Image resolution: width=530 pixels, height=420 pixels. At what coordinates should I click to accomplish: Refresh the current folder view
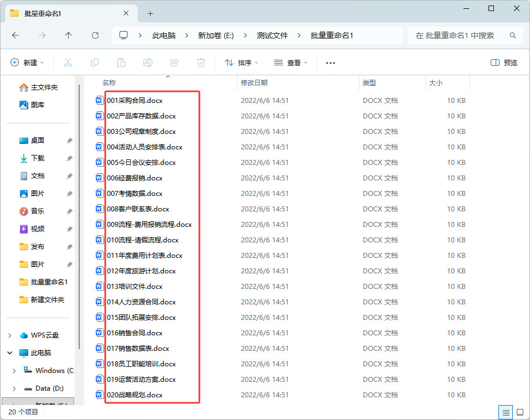click(x=95, y=35)
